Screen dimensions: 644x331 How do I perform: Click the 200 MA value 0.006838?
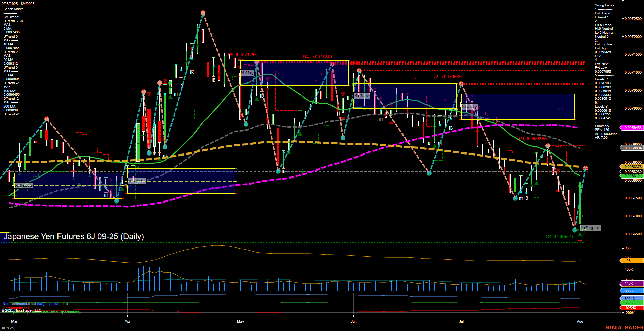(x=10, y=110)
